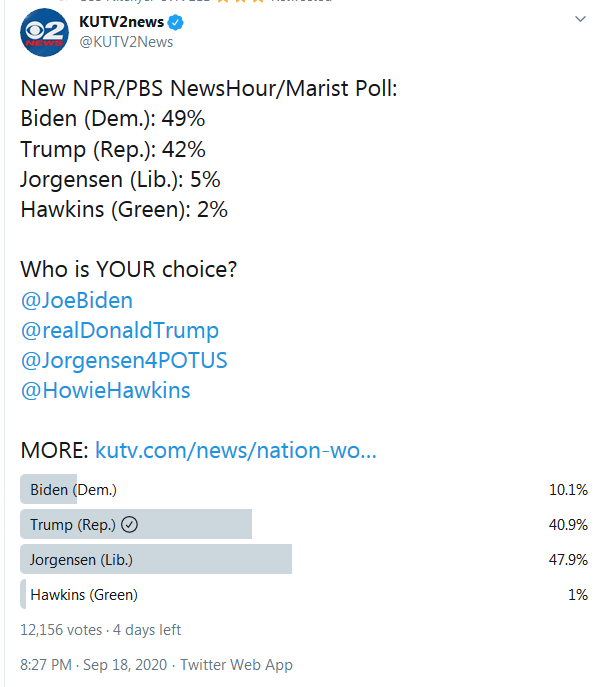Open the Twitter Web App source link

tap(237, 665)
